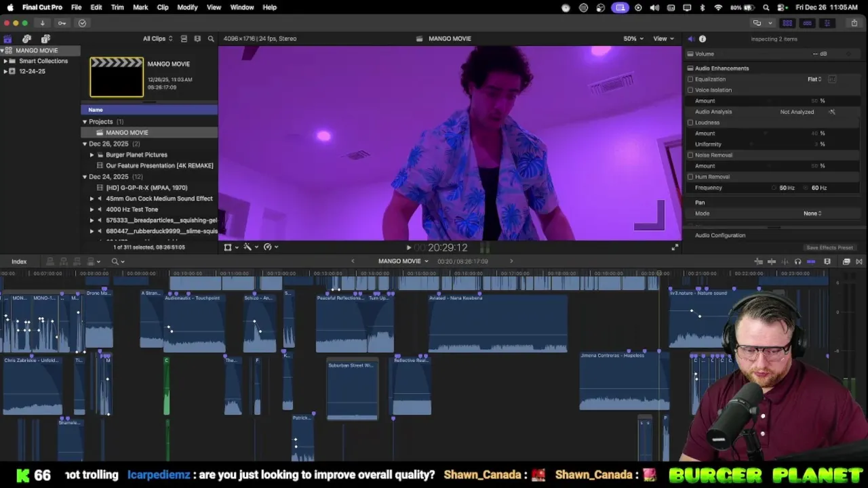Open the timeline Effects browser
868x488 pixels.
(x=846, y=262)
